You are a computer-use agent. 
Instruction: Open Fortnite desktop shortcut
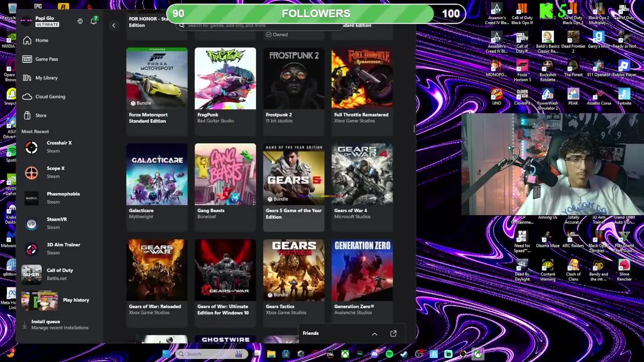pos(624,97)
